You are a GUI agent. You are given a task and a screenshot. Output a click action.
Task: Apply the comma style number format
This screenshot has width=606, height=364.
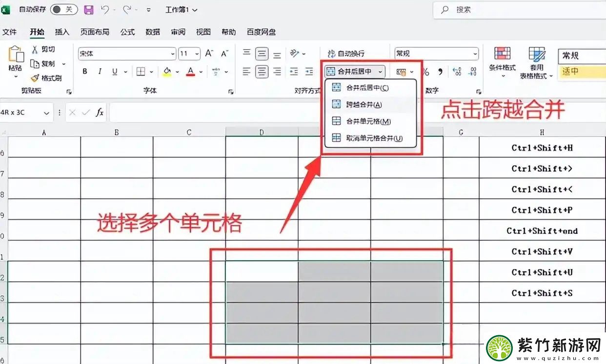pos(440,72)
